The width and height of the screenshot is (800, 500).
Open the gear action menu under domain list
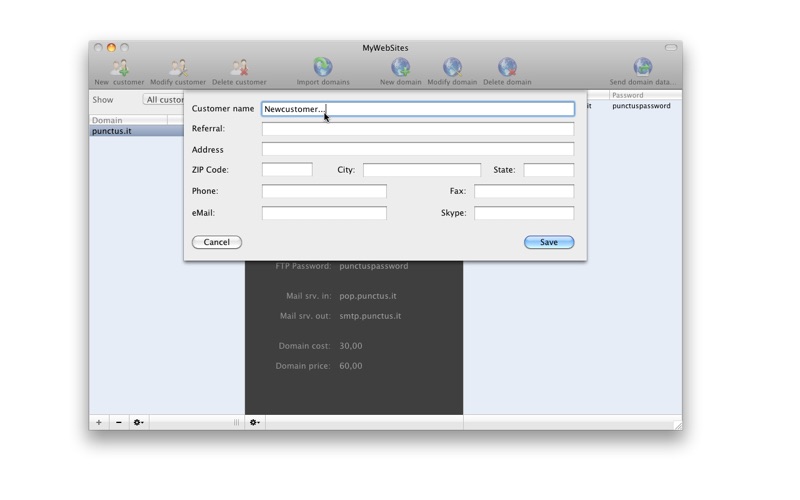(139, 422)
